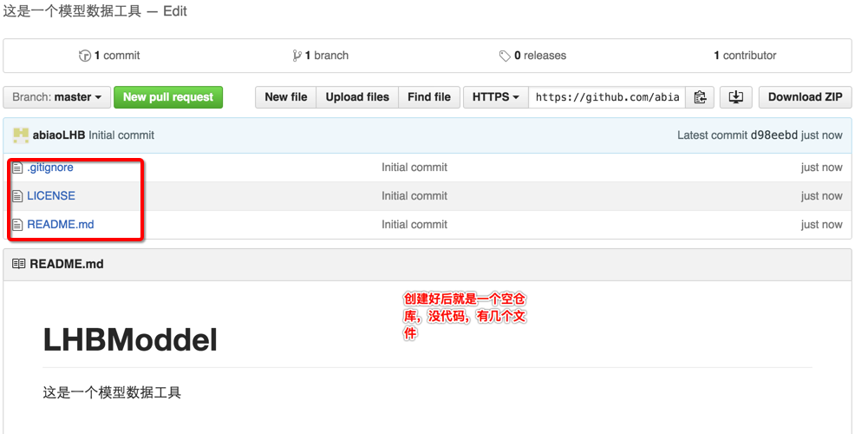This screenshot has height=434, width=868.
Task: Open the README.md file link in list
Action: click(x=61, y=225)
